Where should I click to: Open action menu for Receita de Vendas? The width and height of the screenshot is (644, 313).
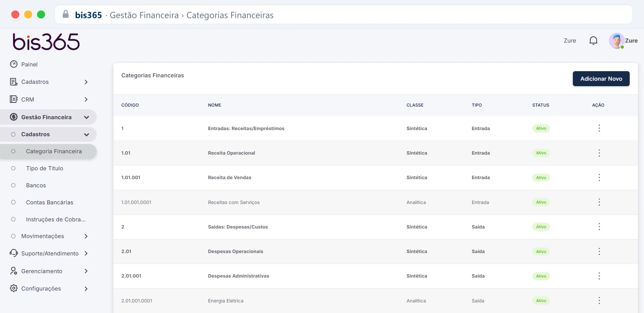(x=599, y=177)
